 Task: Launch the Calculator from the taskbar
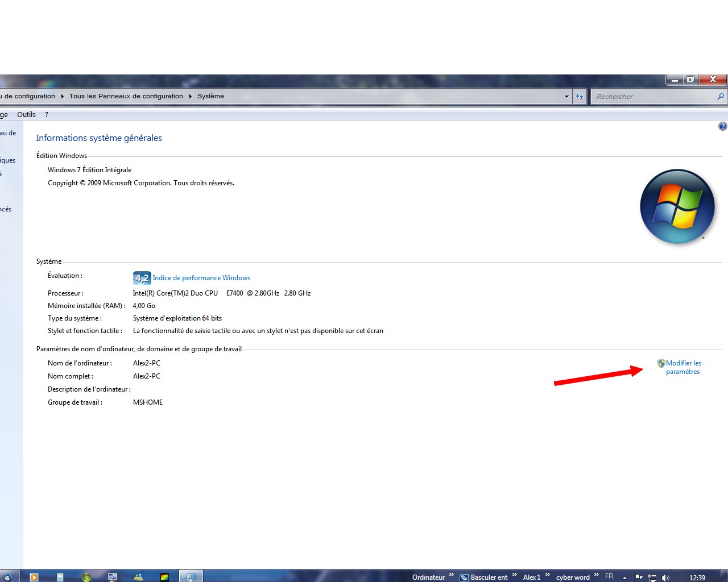pyautogui.click(x=60, y=577)
